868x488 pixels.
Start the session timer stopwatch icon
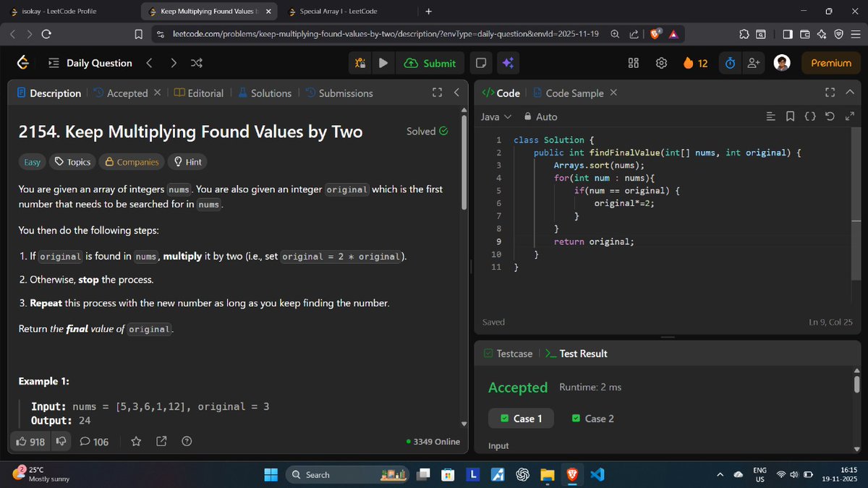click(x=729, y=63)
